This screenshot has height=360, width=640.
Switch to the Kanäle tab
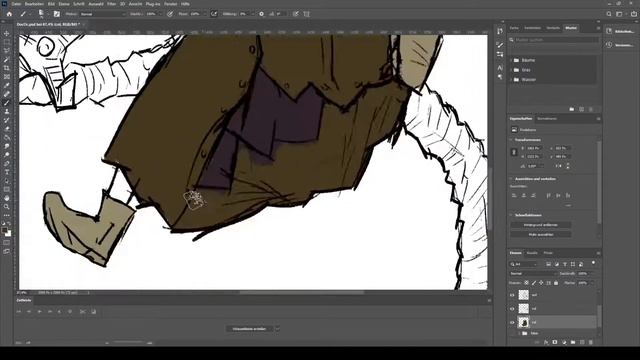[532, 253]
